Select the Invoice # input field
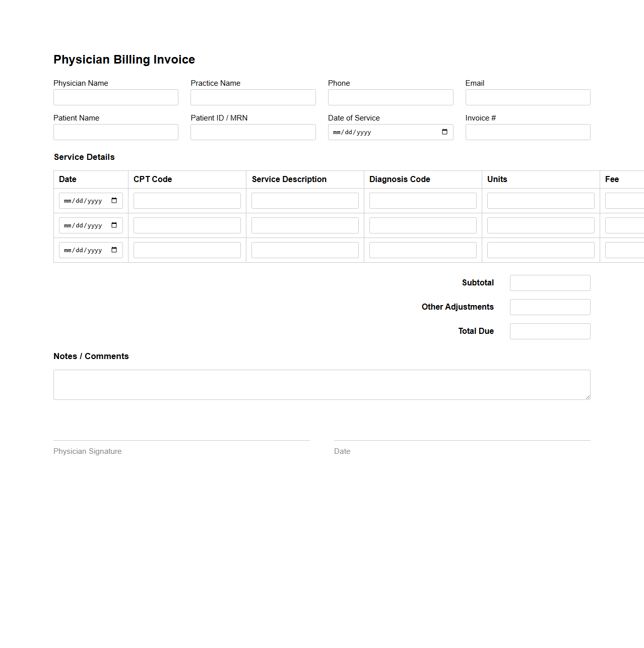Screen dimensions: 644x648 [527, 132]
